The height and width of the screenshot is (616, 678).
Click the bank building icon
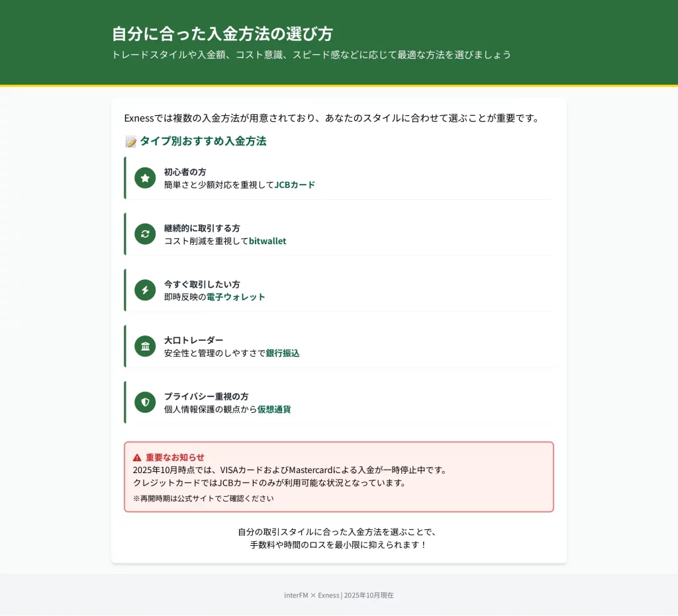click(145, 346)
